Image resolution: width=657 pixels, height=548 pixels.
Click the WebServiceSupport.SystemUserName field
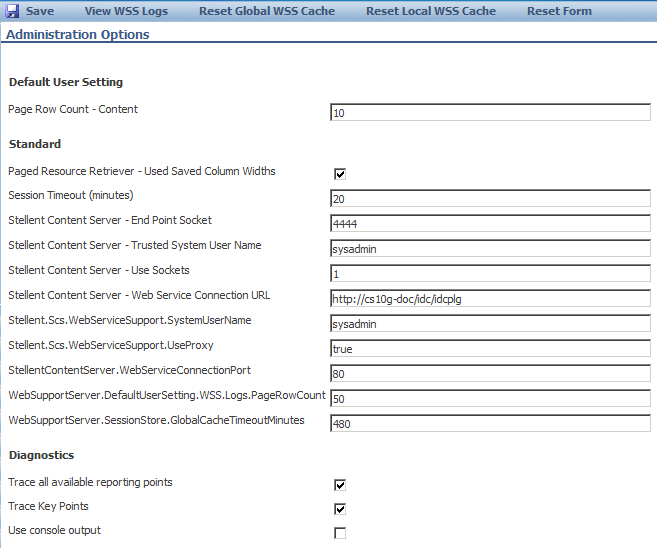coord(490,323)
